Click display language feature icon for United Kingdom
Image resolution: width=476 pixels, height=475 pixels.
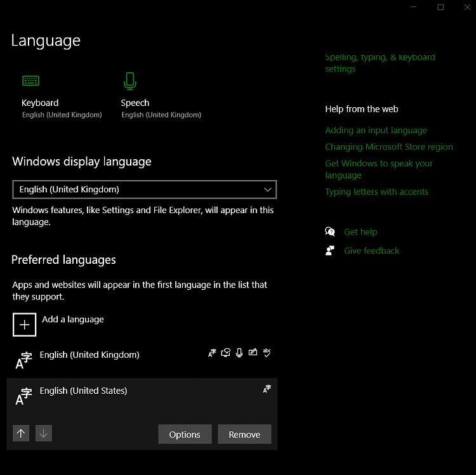(212, 353)
